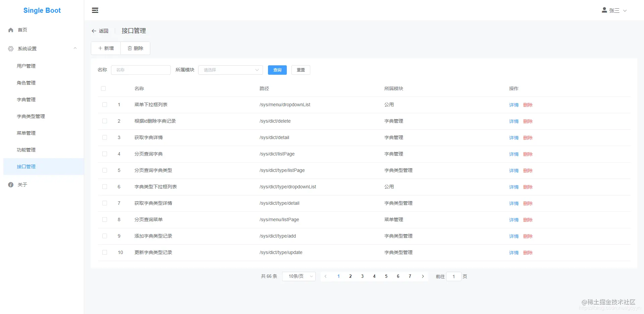
Task: Click the 返回 back link
Action: click(100, 31)
